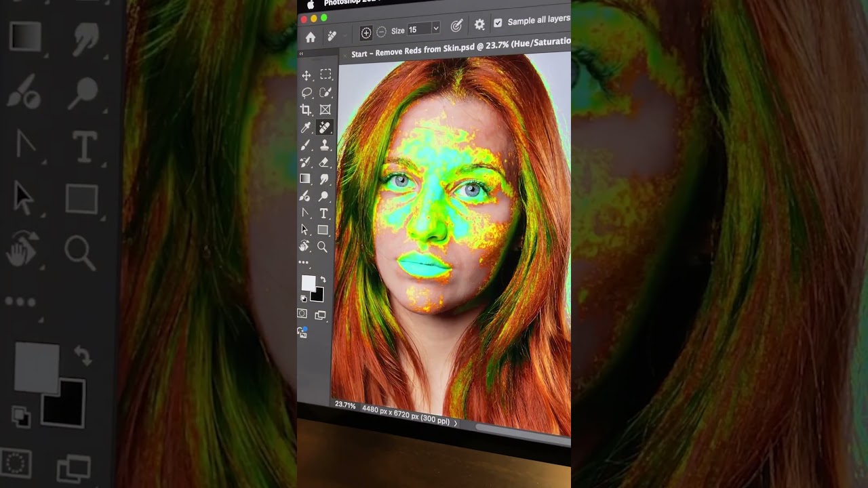This screenshot has height=488, width=868.
Task: Click the black background color swatch
Action: click(x=318, y=295)
